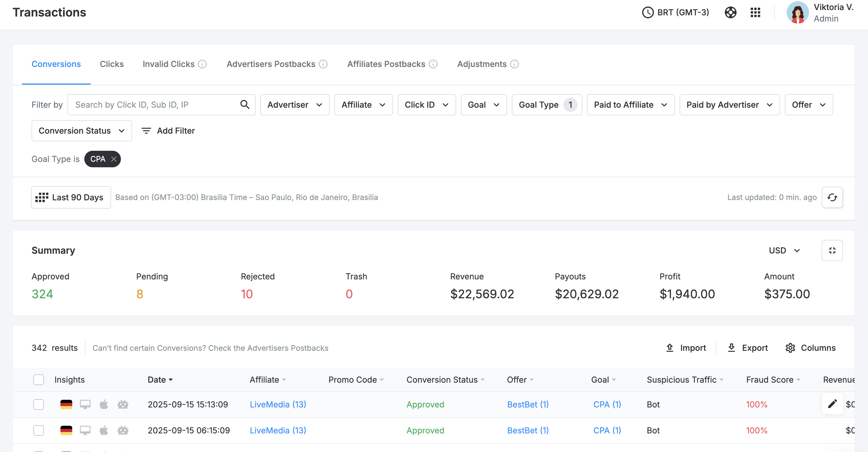The image size is (868, 452).
Task: Open the apps grid icon
Action: [x=755, y=12]
